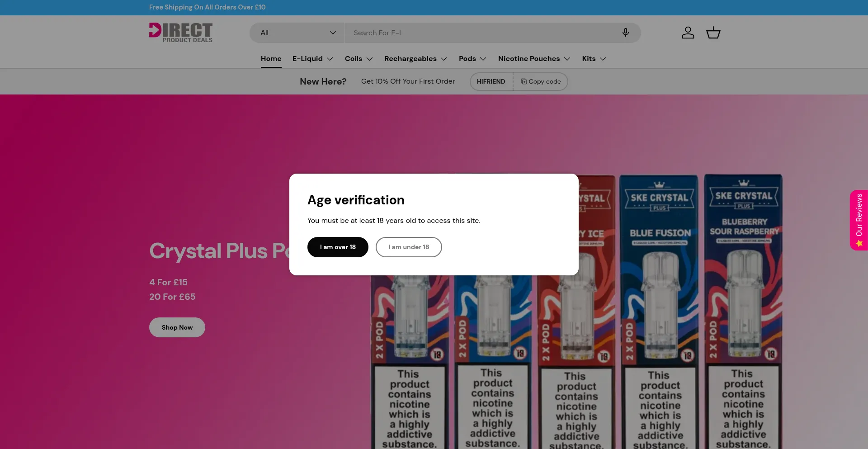Confirm with I am over 18 button
This screenshot has width=868, height=449.
click(338, 247)
